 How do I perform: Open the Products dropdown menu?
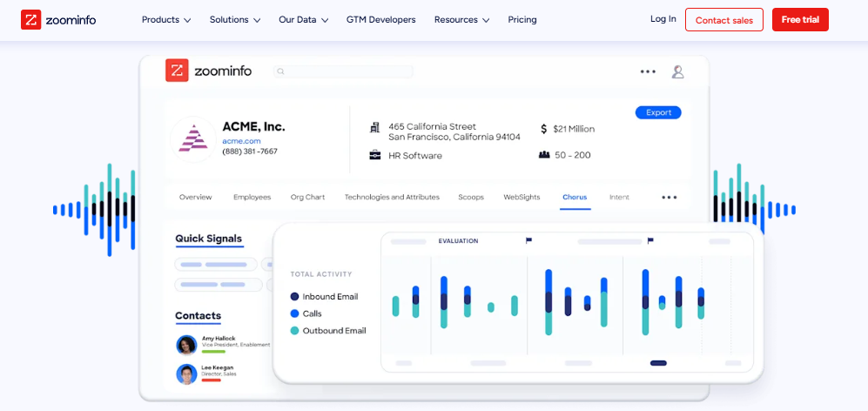pyautogui.click(x=166, y=20)
